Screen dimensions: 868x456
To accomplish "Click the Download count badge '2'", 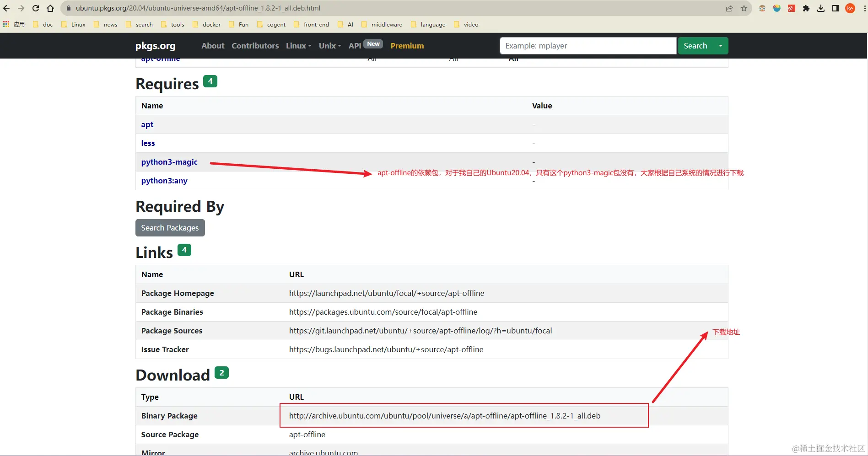I will coord(221,373).
